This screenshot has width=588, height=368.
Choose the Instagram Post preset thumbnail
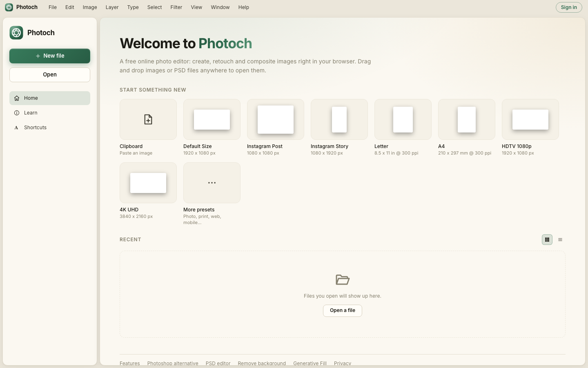[276, 119]
